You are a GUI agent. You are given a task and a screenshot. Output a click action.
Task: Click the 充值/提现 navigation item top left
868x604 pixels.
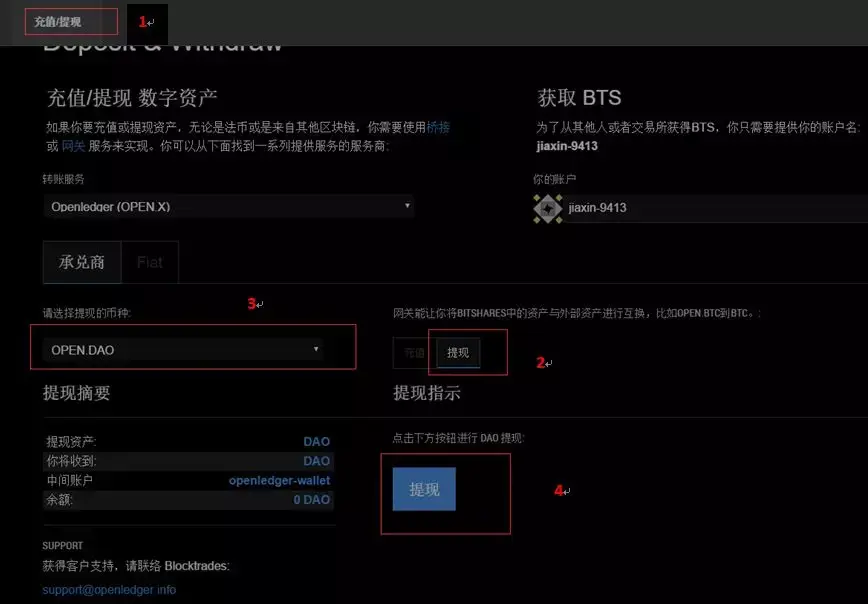[56, 19]
